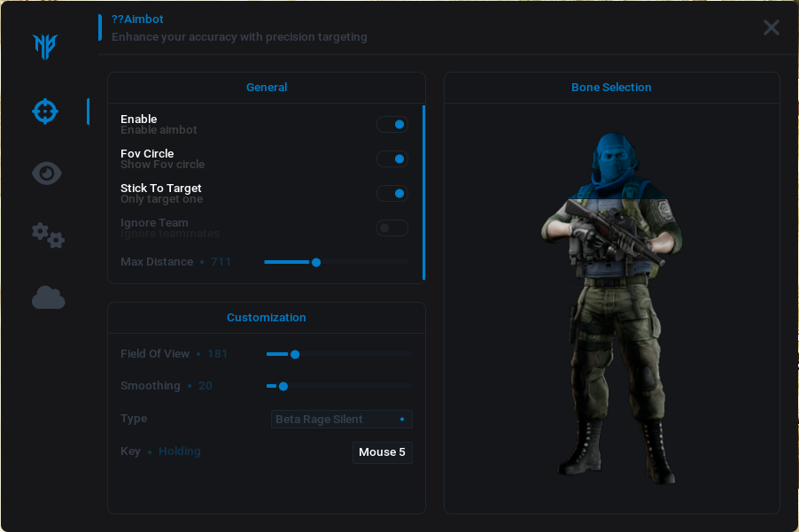Click the Mouse 5 keybind button
Image resolution: width=799 pixels, height=532 pixels.
[x=382, y=452]
